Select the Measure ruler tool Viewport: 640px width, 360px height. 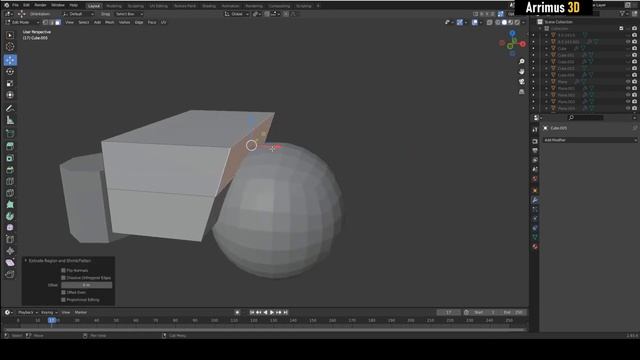tap(10, 120)
